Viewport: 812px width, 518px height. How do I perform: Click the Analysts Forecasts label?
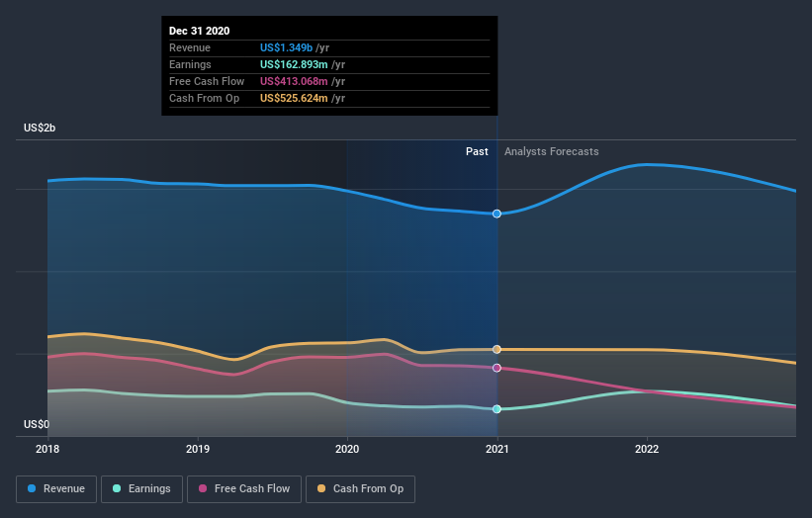pyautogui.click(x=552, y=151)
